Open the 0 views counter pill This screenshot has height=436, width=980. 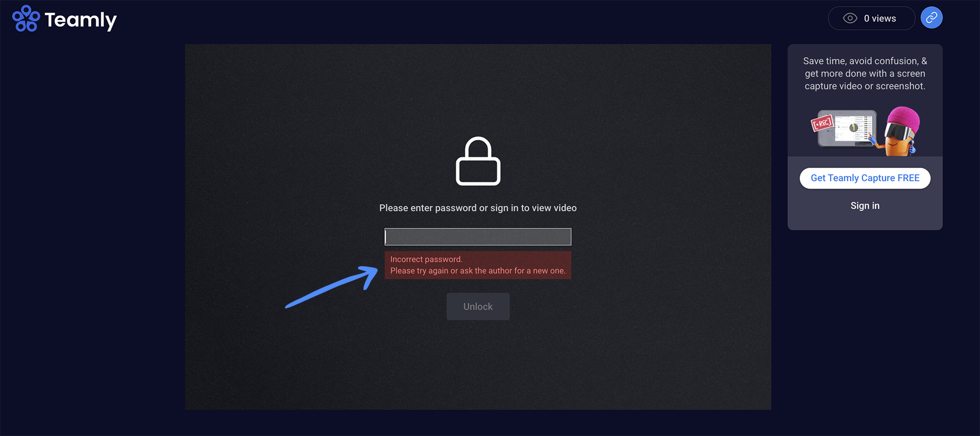[x=871, y=19]
